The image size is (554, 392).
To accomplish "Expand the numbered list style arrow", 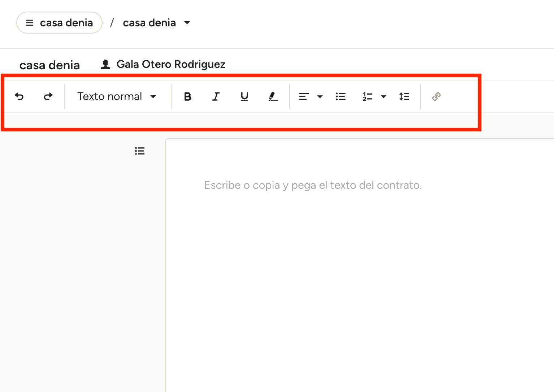I will coord(384,96).
